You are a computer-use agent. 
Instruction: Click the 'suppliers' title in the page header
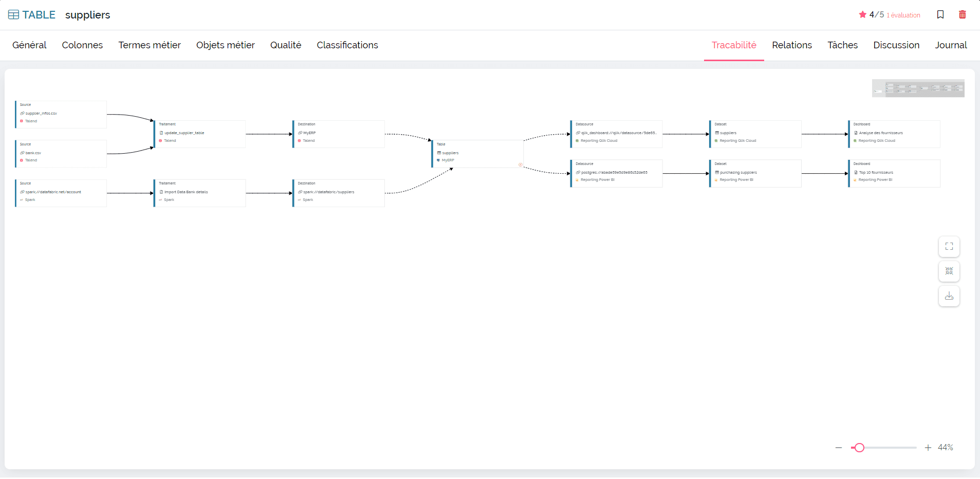click(x=88, y=15)
